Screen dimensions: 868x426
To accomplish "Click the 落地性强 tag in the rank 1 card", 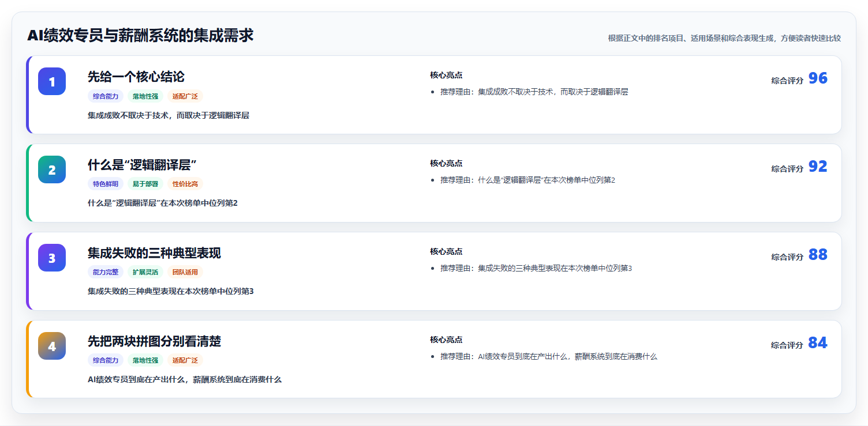I will pyautogui.click(x=145, y=96).
